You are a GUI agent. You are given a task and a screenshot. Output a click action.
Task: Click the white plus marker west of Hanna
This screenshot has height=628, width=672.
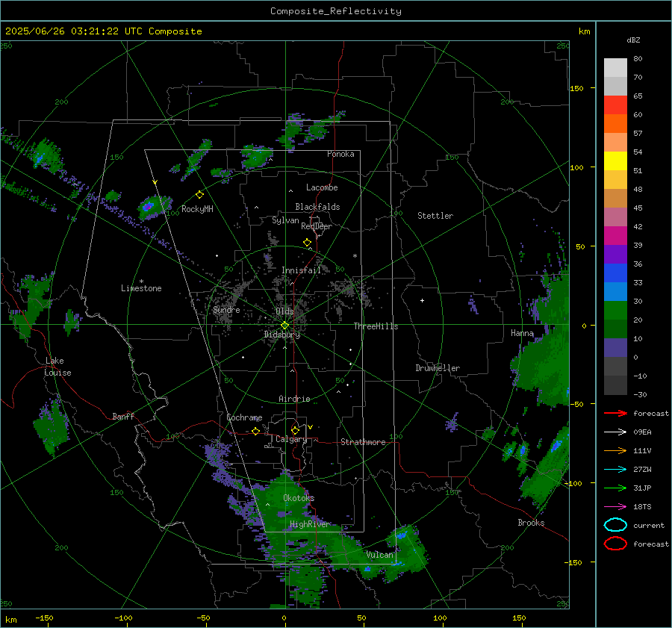(x=422, y=300)
